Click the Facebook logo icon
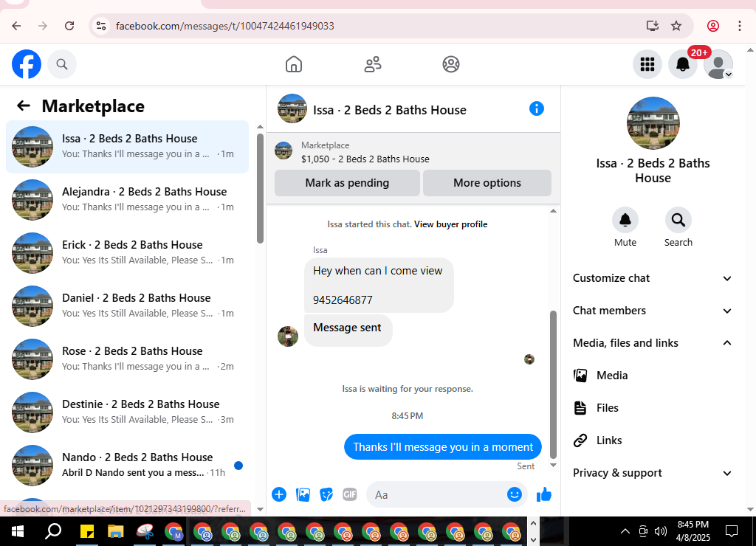 point(27,64)
